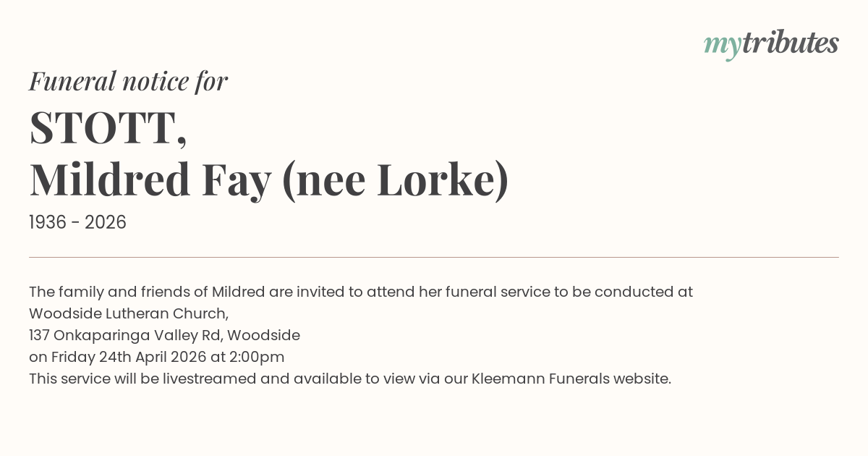The image size is (868, 456).
Task: Click the word "website" at the sentence end
Action: pyautogui.click(x=641, y=379)
